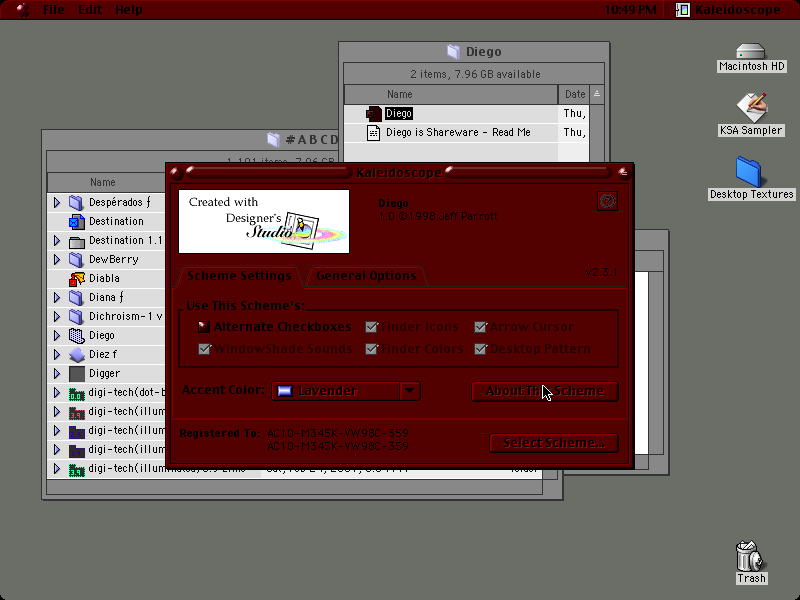Expand the Despérados ƒ folder

point(57,203)
